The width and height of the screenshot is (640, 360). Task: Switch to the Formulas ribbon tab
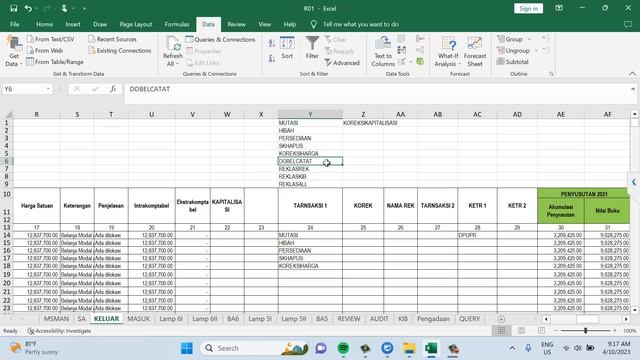[177, 24]
